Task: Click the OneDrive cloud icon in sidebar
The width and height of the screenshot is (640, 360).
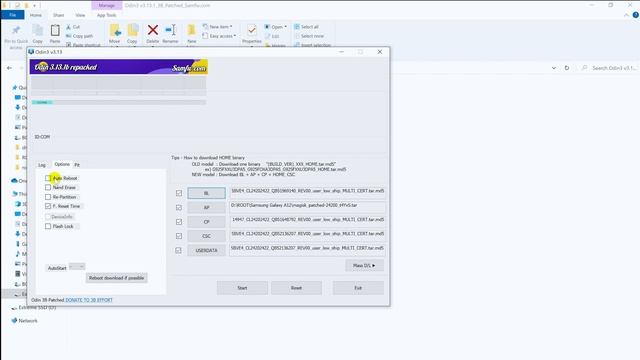Action: tap(14, 180)
